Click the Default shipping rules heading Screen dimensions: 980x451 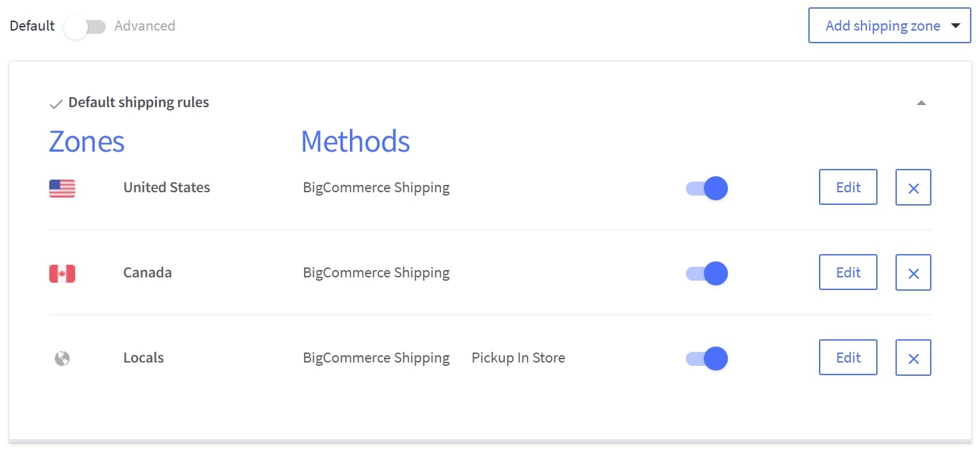click(x=138, y=102)
